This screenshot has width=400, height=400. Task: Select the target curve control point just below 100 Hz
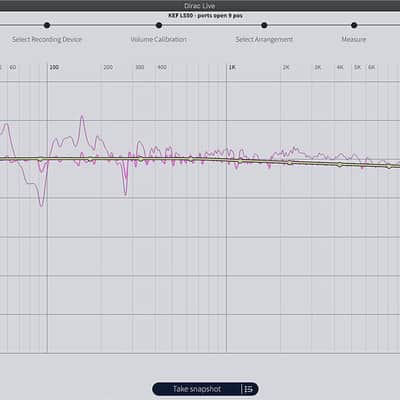40,159
